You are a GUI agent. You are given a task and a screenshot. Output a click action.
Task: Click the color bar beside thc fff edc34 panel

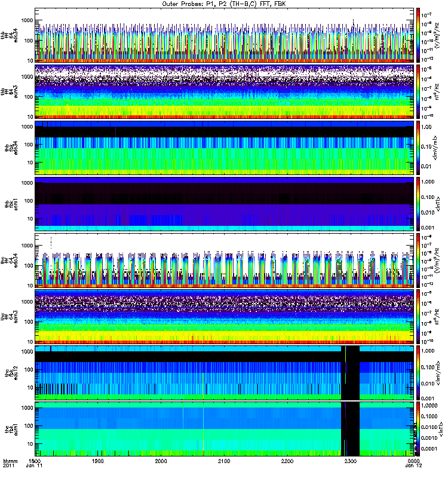pyautogui.click(x=418, y=261)
